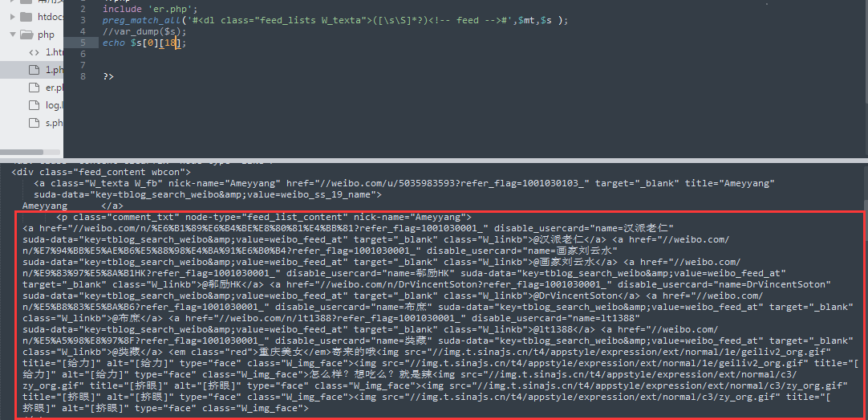Click the file icon next to s.php

(34, 123)
